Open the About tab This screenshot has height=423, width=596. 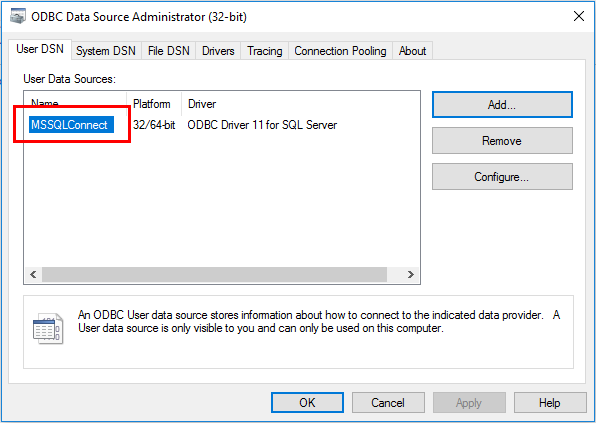click(x=412, y=51)
